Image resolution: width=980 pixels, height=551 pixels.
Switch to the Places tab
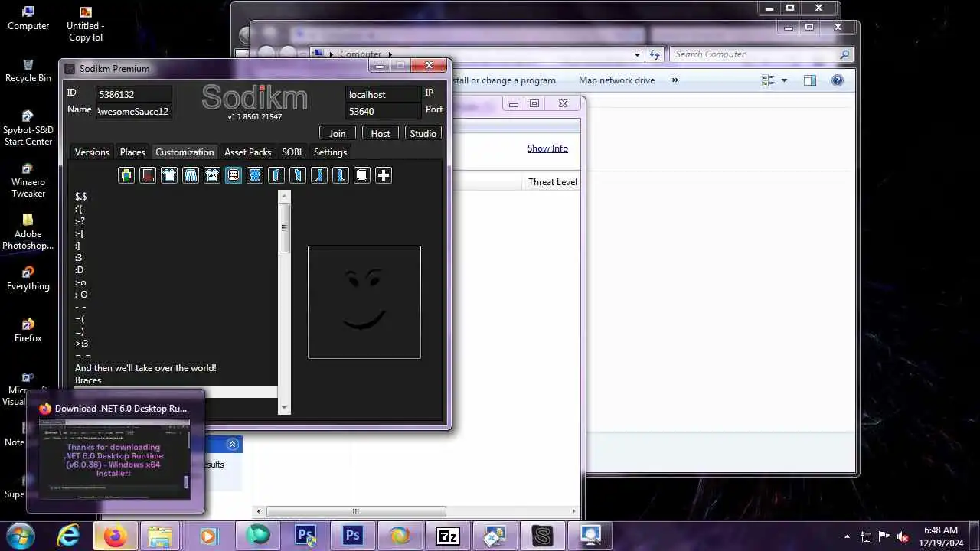click(x=132, y=152)
